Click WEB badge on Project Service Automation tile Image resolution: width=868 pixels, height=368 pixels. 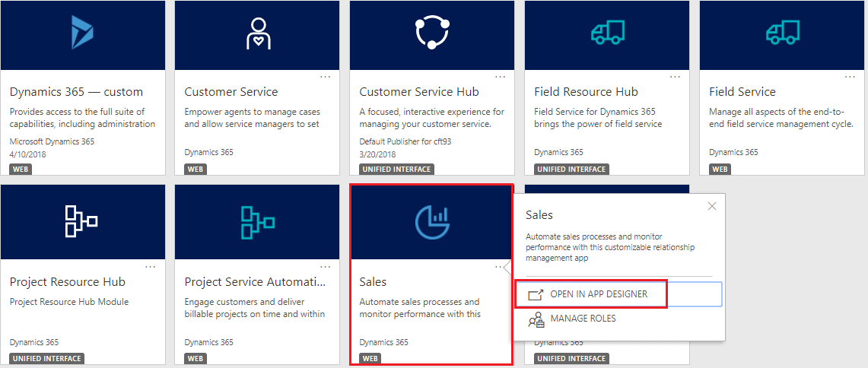196,359
